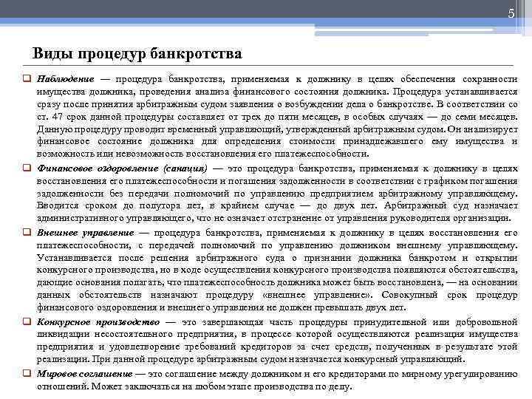This screenshot has height=399, width=532.
Task: Click the text 'административного управляющего'
Action: (x=116, y=218)
